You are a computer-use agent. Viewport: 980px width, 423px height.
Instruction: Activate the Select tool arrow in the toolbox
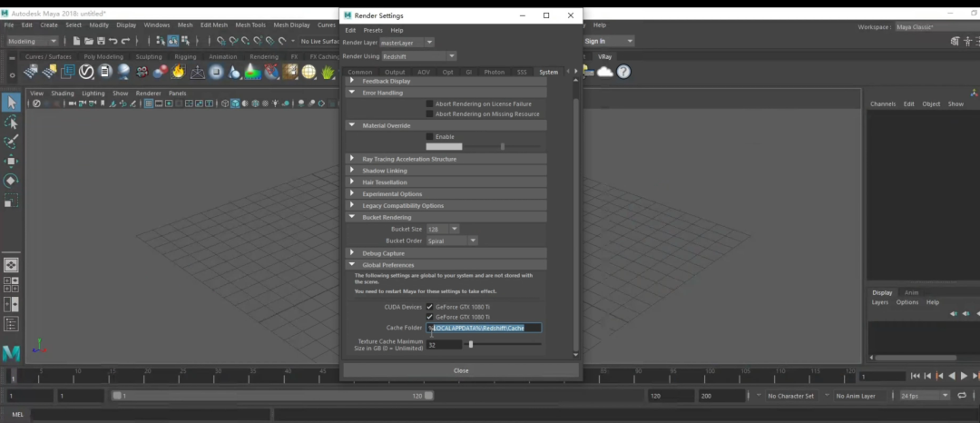click(11, 103)
